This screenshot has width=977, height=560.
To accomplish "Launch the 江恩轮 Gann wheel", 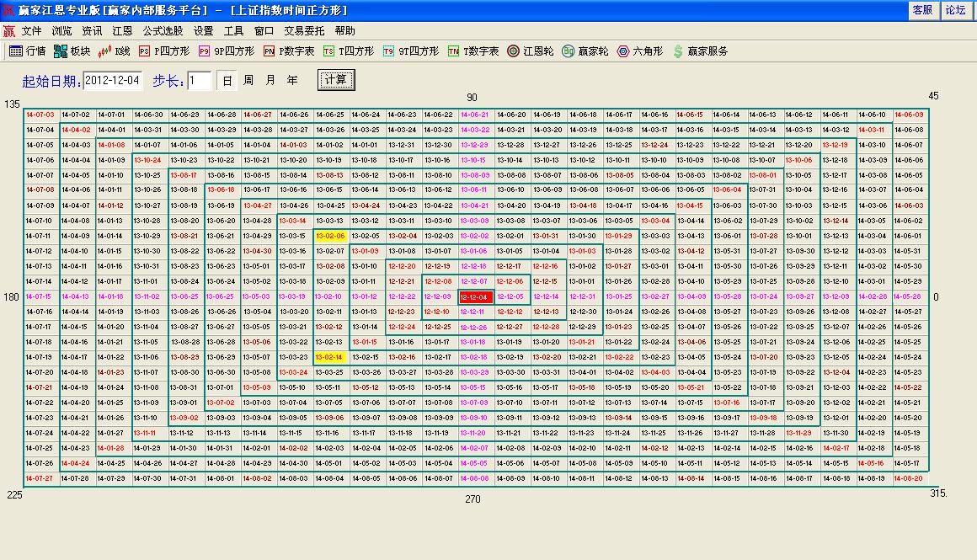I will 530,51.
